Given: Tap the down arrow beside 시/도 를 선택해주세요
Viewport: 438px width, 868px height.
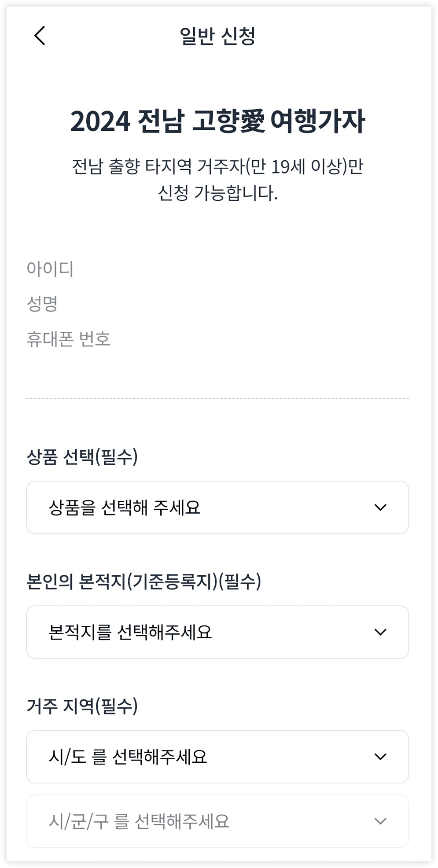Looking at the screenshot, I should (x=381, y=756).
